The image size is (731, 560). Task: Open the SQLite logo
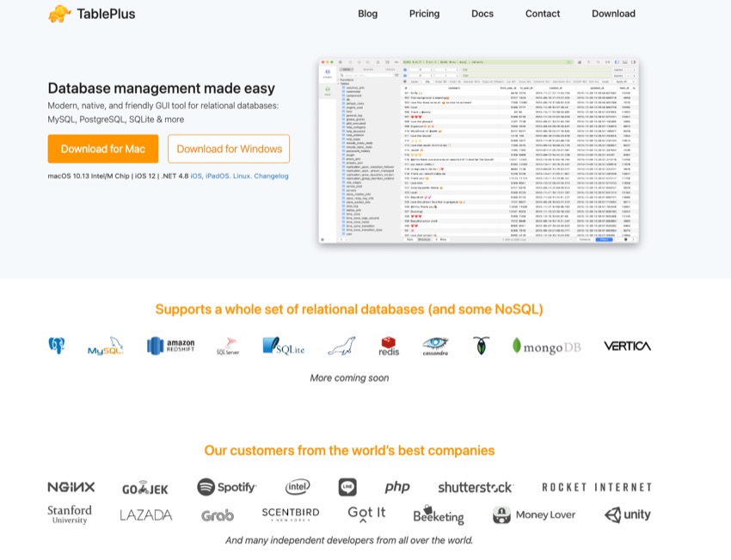point(282,345)
